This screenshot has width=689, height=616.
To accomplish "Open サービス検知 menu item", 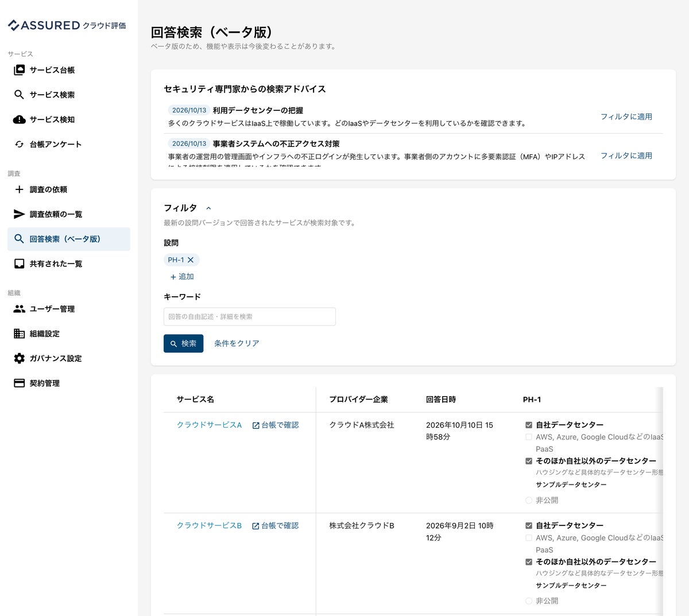I will [69, 119].
